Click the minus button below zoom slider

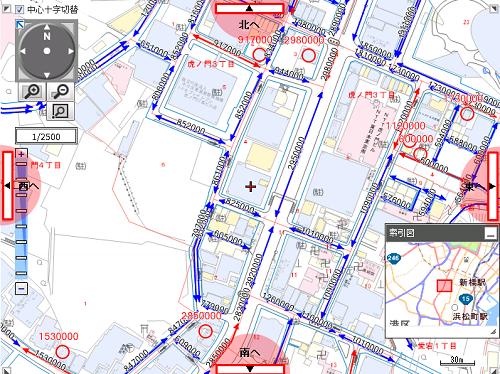(21, 288)
